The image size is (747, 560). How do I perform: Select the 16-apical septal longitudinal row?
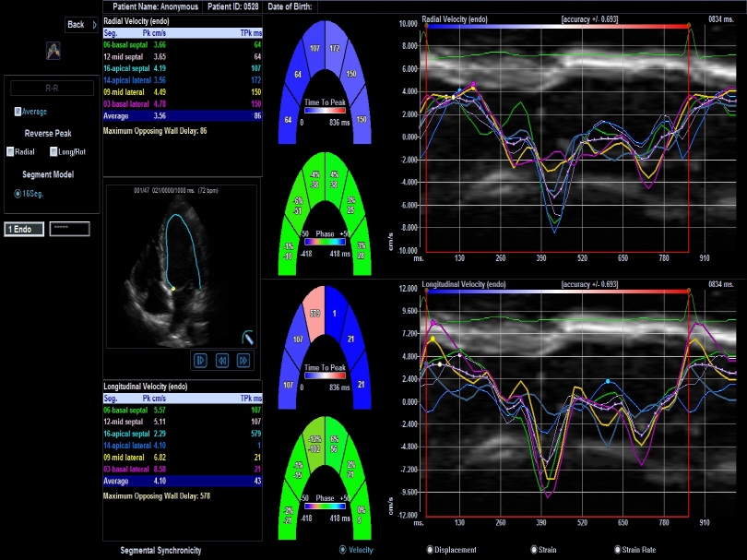coord(182,434)
